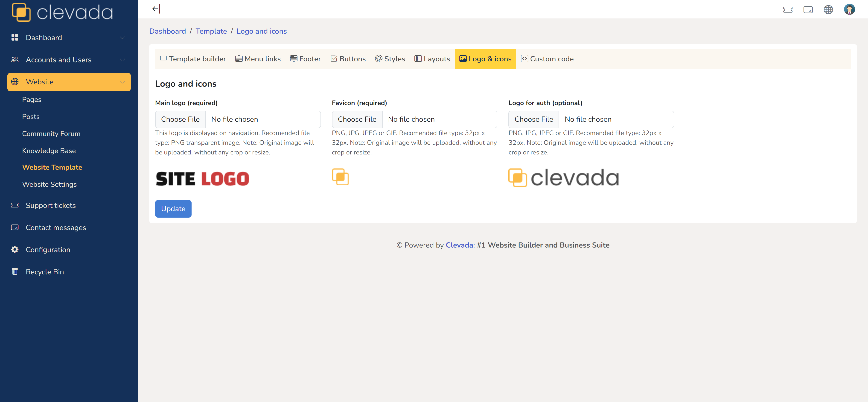Switch to the Styles tab

pyautogui.click(x=390, y=59)
